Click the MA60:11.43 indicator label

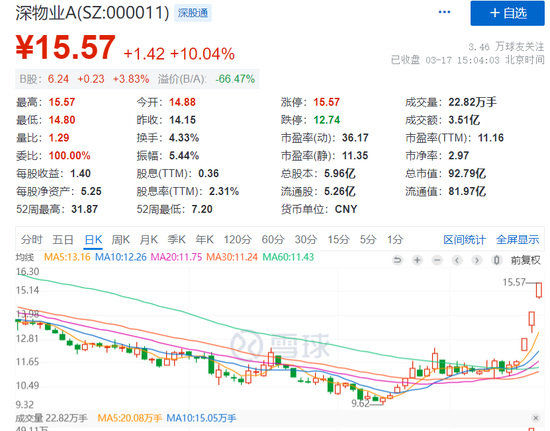[x=288, y=257]
